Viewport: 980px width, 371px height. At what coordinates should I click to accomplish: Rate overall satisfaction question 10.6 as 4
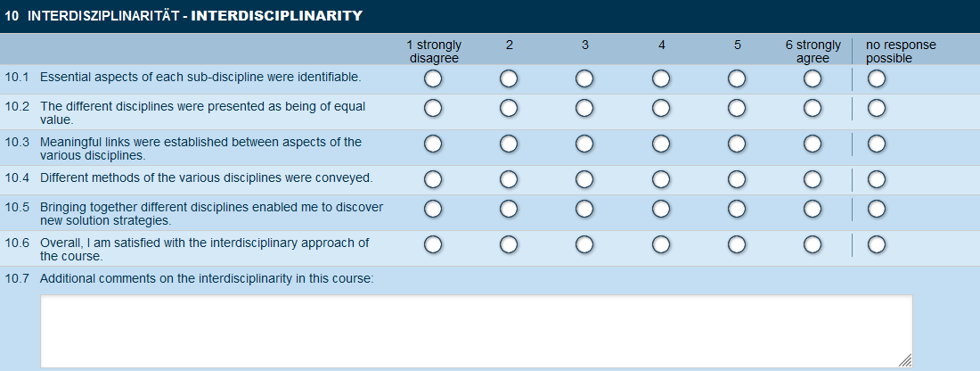[661, 245]
